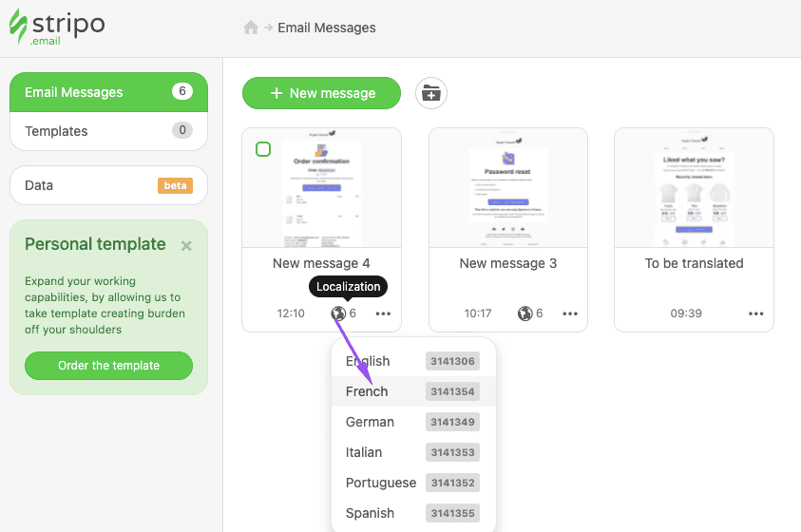Tick the checkbox on New message 4
The width and height of the screenshot is (801, 532).
pos(263,149)
